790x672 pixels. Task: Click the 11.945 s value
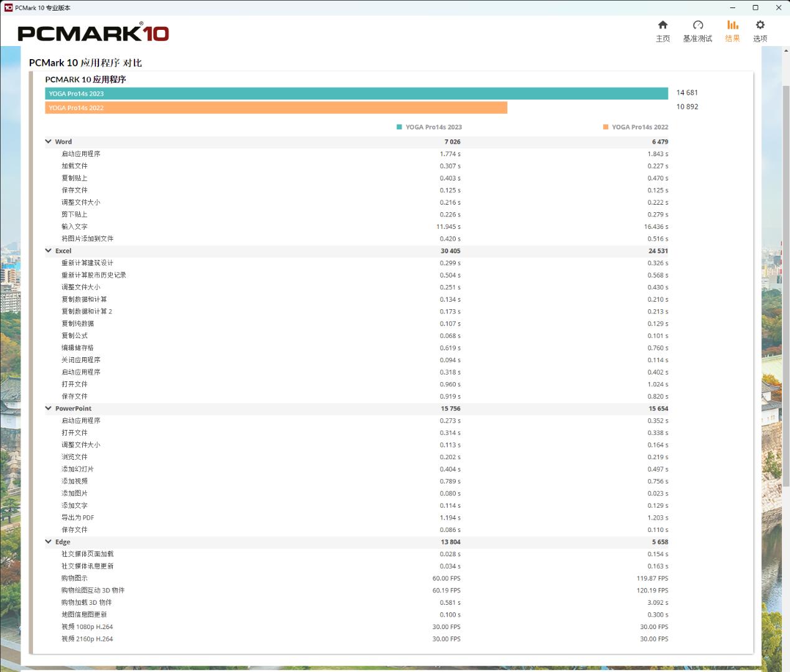(x=449, y=227)
